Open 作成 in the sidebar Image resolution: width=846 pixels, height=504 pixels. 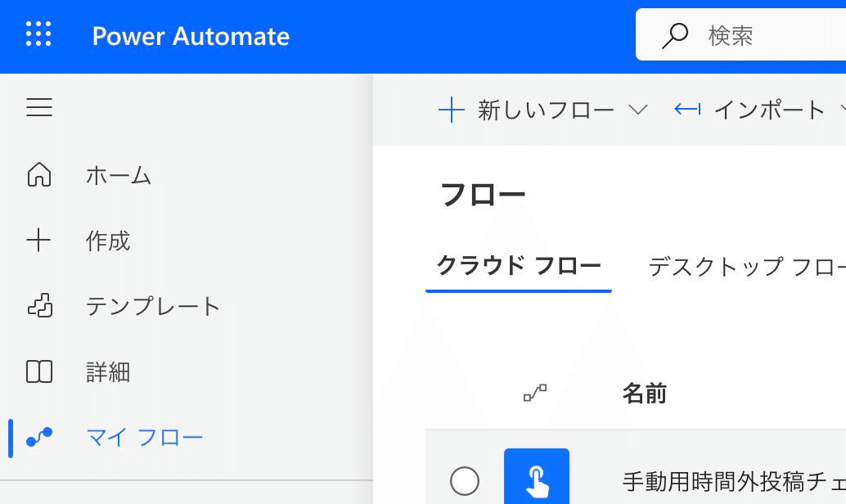coord(108,241)
